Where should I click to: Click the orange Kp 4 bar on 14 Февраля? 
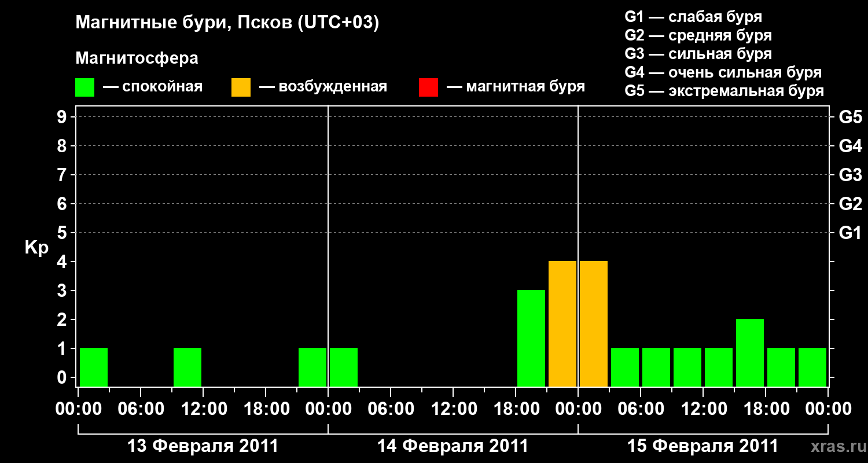coord(562,324)
